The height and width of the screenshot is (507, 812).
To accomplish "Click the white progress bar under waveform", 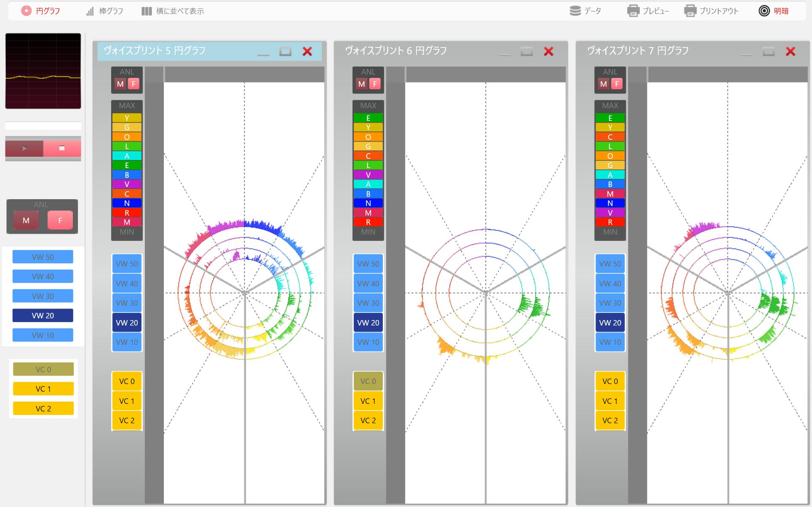I will tap(43, 125).
